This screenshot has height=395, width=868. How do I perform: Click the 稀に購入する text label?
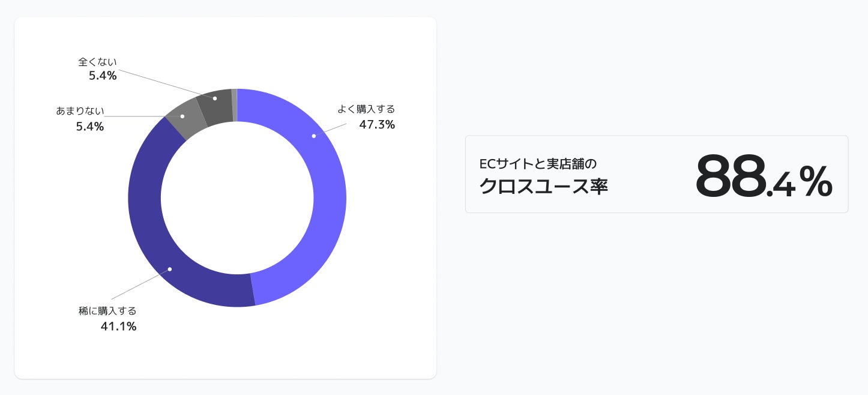[x=107, y=311]
